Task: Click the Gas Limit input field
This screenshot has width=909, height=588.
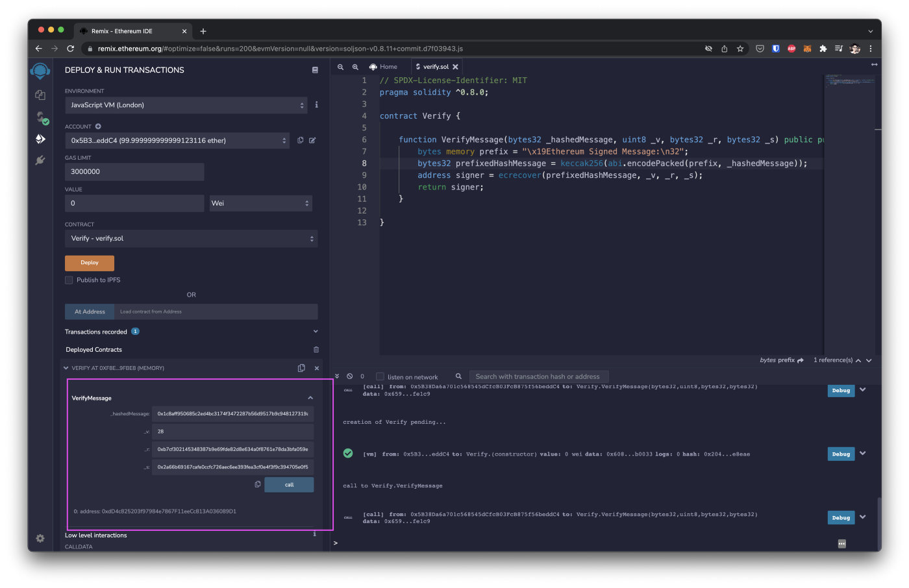Action: 134,172
